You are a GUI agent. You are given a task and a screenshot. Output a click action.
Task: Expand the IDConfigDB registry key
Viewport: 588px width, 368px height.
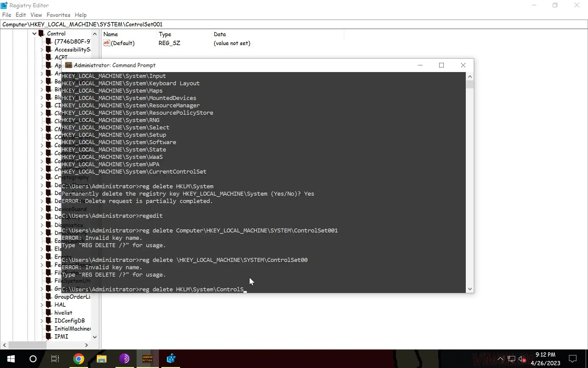point(42,321)
